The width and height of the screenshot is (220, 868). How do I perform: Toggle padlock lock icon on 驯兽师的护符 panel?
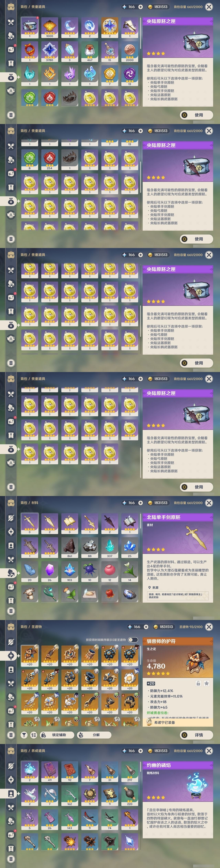(x=199, y=683)
